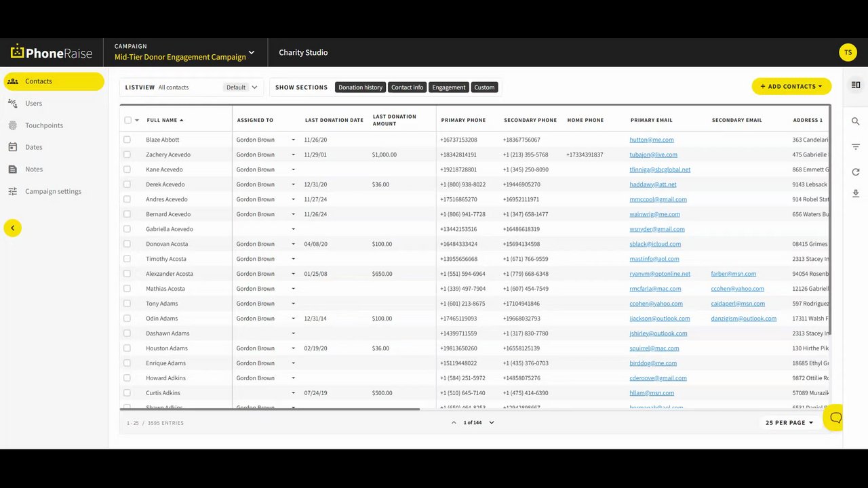Go to next page arrow
The height and width of the screenshot is (488, 868).
click(x=492, y=423)
